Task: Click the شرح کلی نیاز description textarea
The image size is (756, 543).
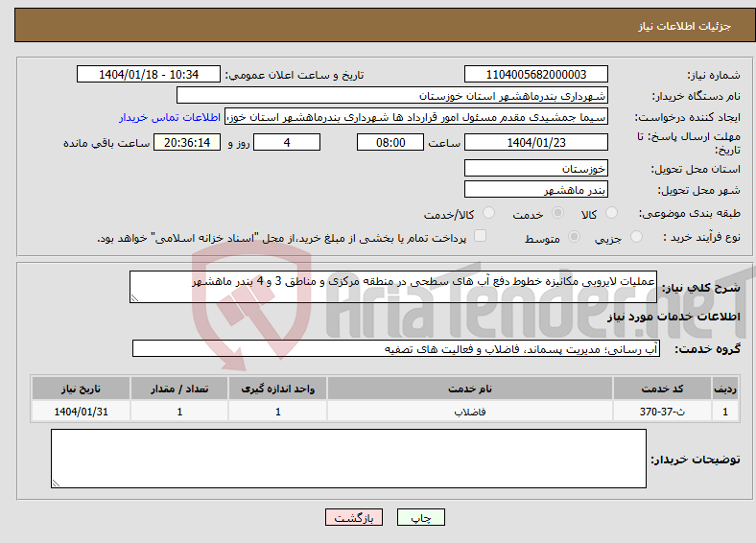Action: tap(393, 287)
